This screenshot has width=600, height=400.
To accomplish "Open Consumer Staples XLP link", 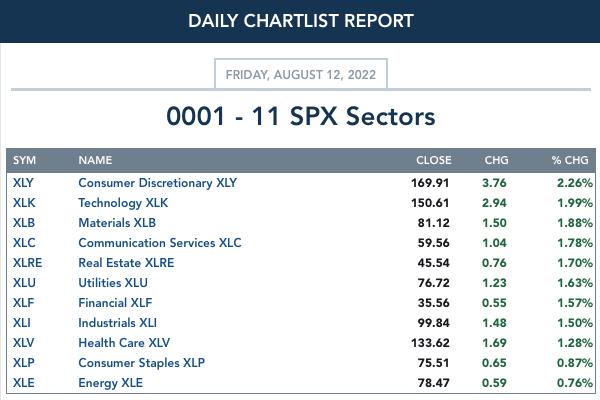I will pyautogui.click(x=141, y=362).
